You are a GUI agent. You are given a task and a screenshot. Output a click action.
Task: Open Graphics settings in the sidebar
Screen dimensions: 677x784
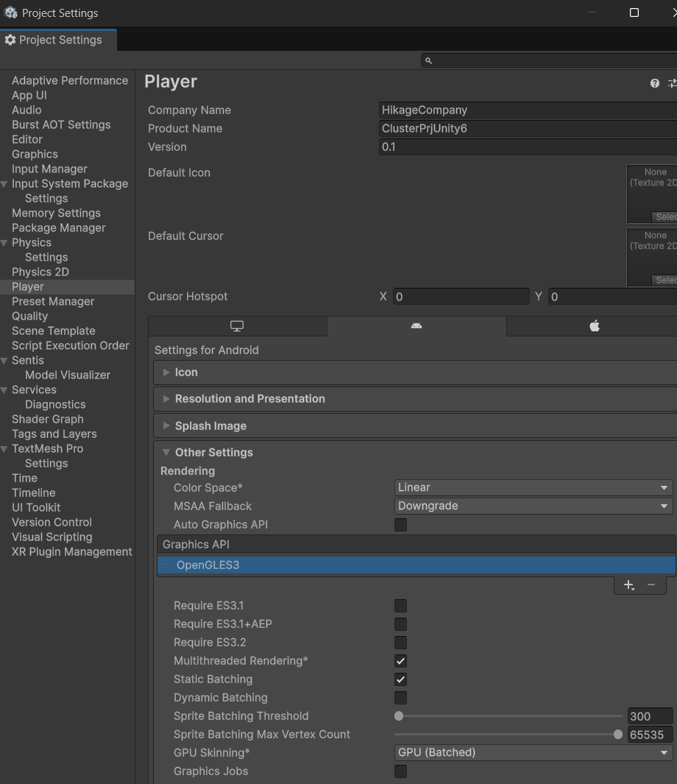click(x=35, y=154)
